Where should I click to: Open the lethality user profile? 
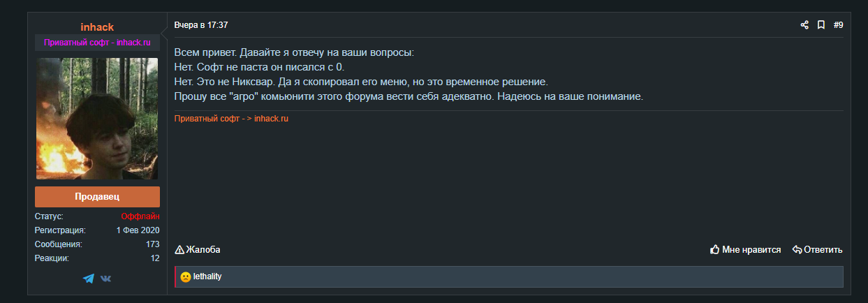207,277
